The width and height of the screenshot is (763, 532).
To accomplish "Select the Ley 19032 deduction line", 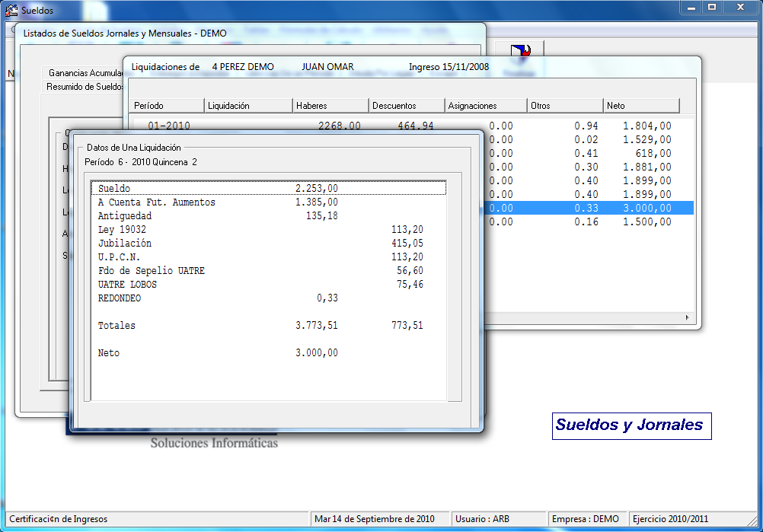I will (269, 229).
